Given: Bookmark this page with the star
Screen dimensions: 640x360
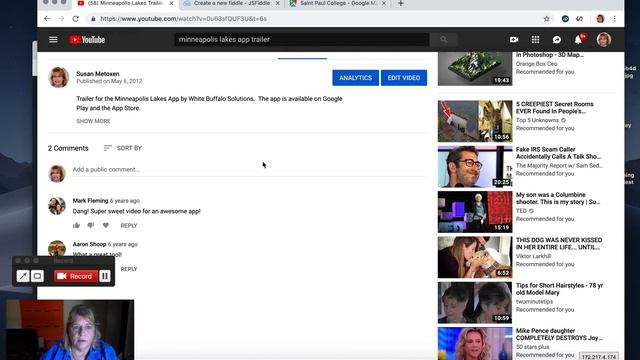Looking at the screenshot, I should coord(547,19).
